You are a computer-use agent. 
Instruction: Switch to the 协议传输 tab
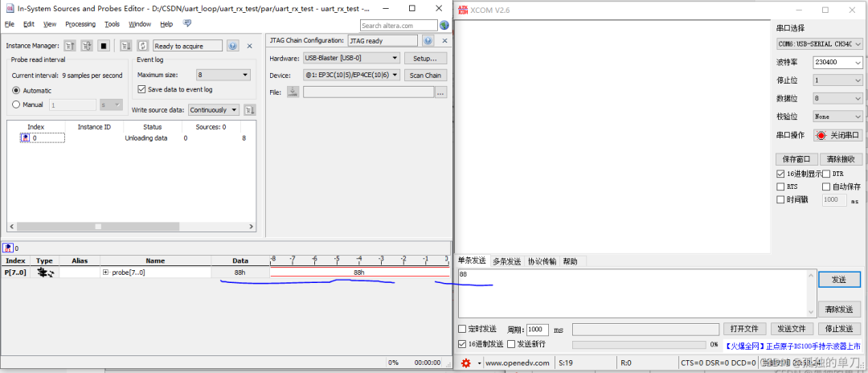pos(542,261)
